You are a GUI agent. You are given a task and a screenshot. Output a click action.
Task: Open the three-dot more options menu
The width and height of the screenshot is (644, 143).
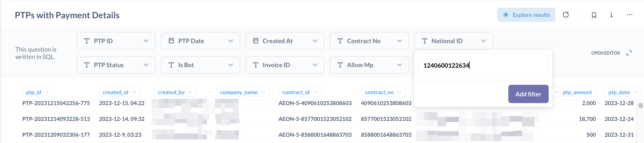click(630, 15)
